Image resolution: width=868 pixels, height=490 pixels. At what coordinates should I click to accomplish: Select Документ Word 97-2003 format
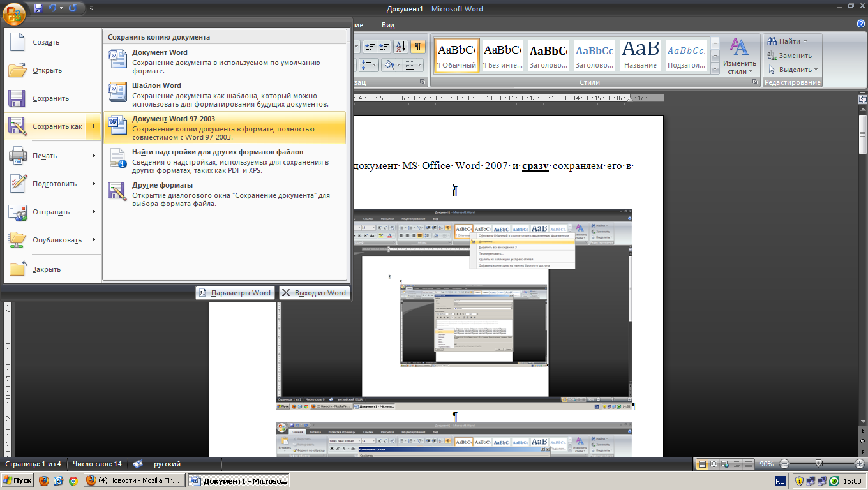click(225, 128)
